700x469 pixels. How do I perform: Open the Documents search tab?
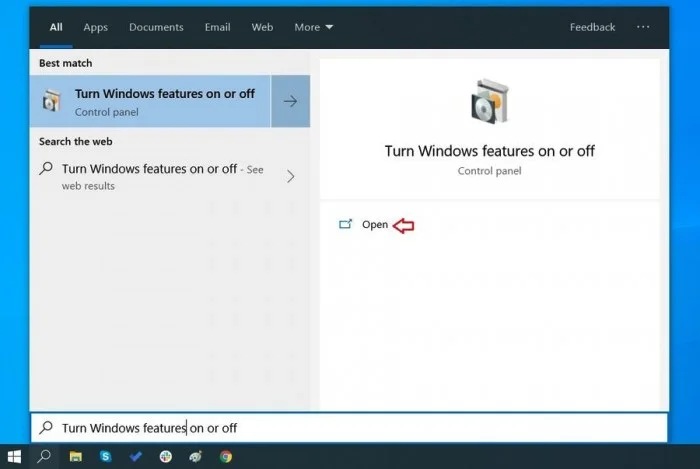(156, 27)
